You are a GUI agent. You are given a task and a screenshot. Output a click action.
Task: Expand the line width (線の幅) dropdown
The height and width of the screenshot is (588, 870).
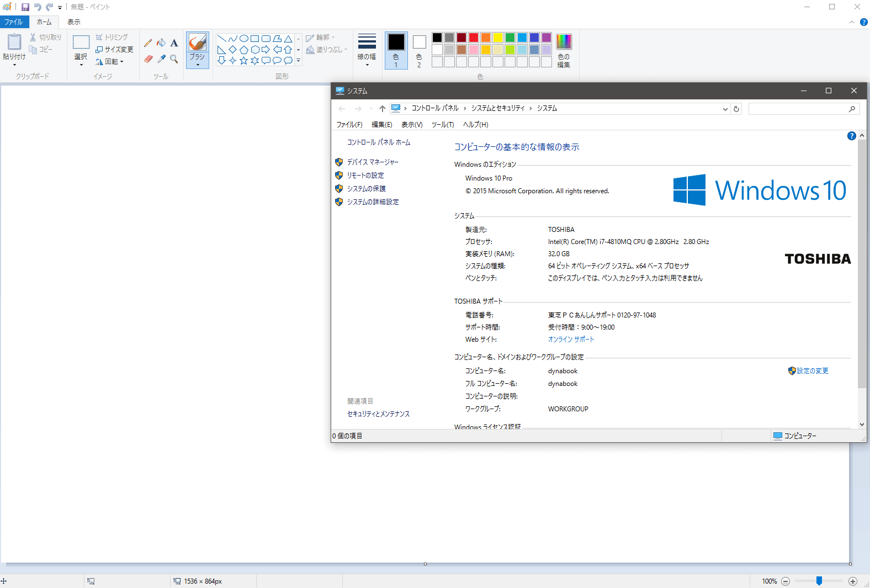367,50
